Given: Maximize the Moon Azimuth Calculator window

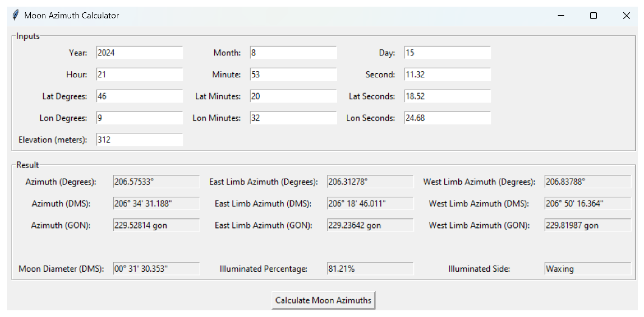Looking at the screenshot, I should [593, 15].
